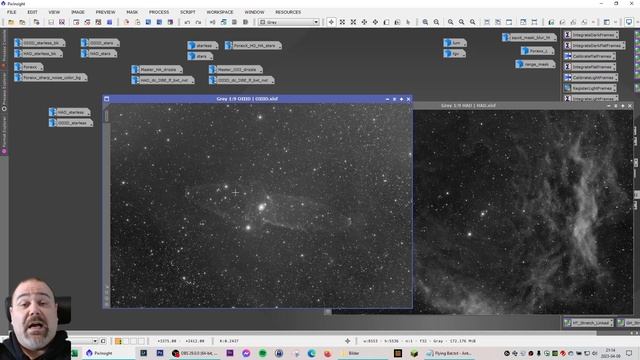Open the PROCESS menu

(159, 12)
